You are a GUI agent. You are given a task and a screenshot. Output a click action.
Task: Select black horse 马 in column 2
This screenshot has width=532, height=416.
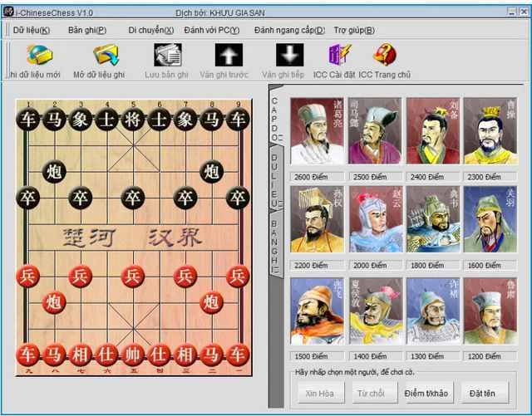[x=54, y=120]
